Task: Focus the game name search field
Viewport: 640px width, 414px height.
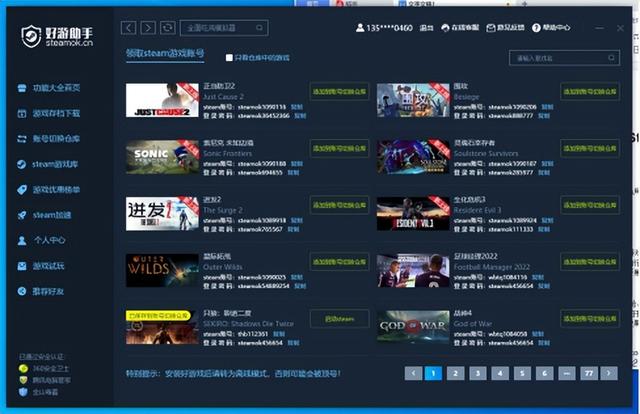Action: point(564,58)
